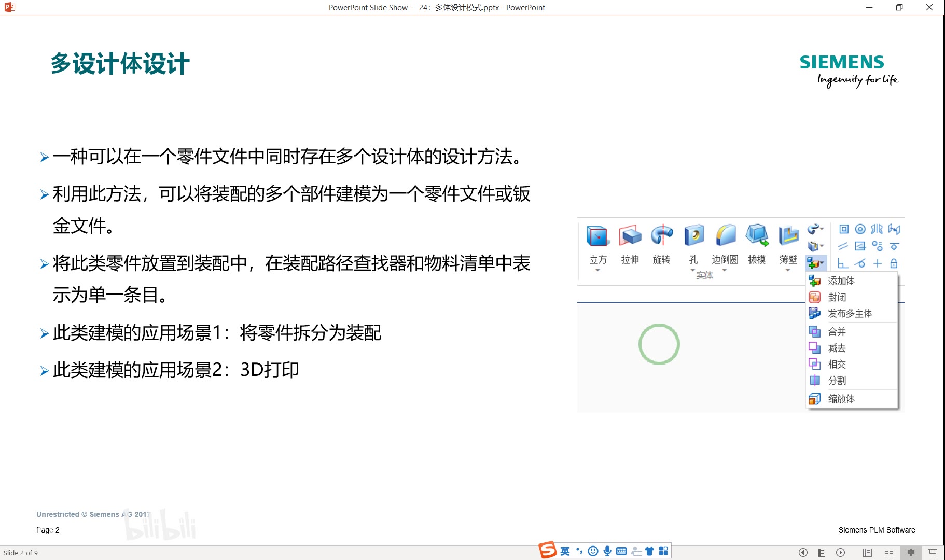Choose 封闭 from the dropdown menu

pyautogui.click(x=852, y=297)
